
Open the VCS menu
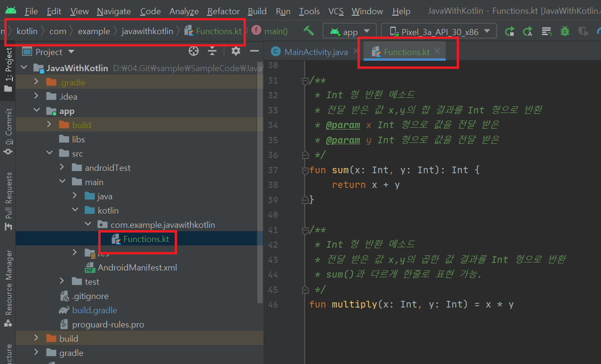[x=336, y=11]
